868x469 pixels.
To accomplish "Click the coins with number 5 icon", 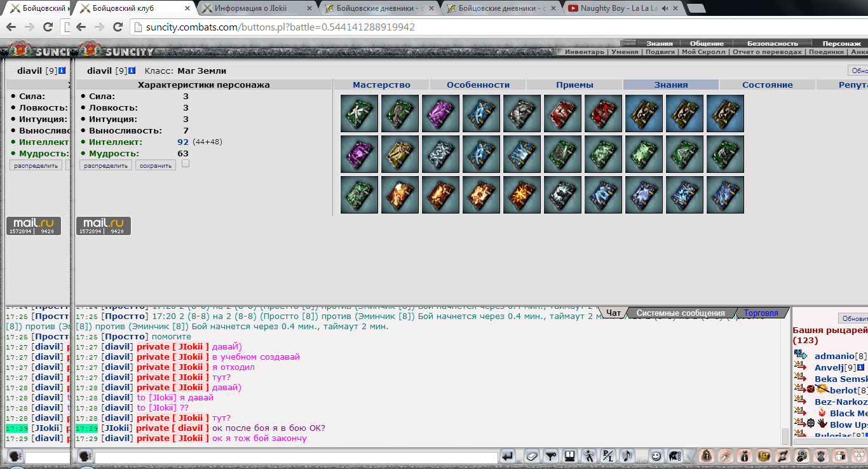I will [801, 456].
